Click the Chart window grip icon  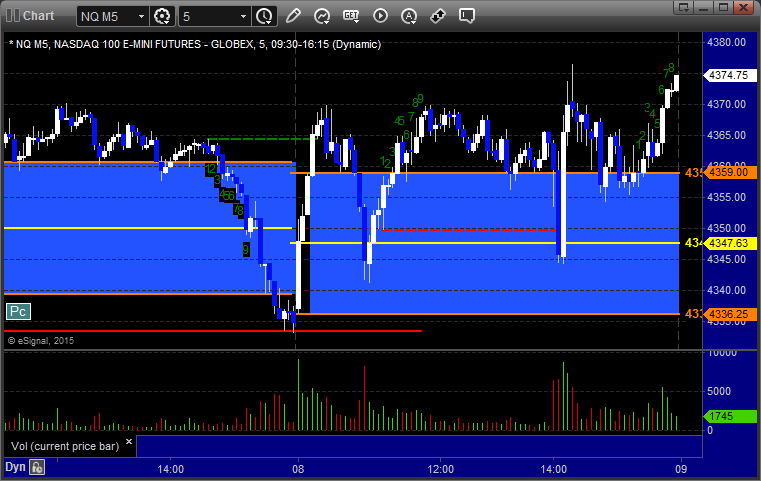tap(13, 16)
